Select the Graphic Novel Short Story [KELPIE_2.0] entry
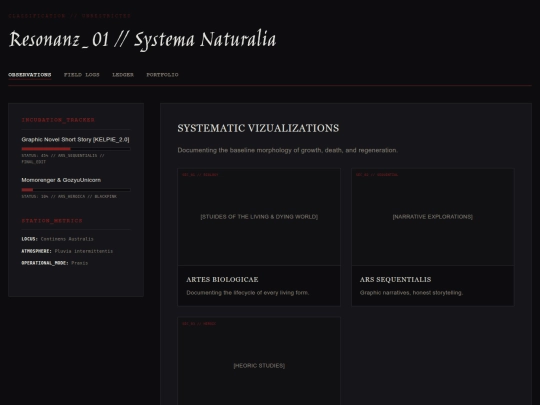 tap(75, 139)
